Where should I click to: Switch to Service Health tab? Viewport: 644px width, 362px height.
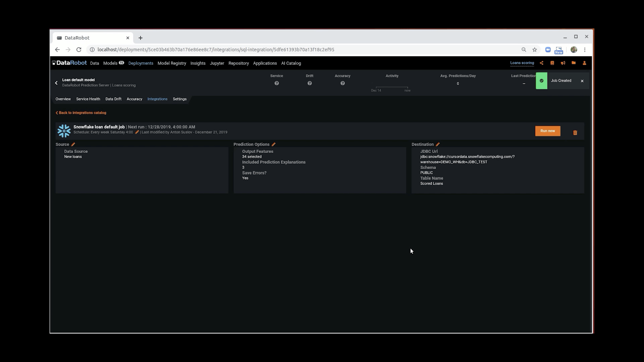88,99
